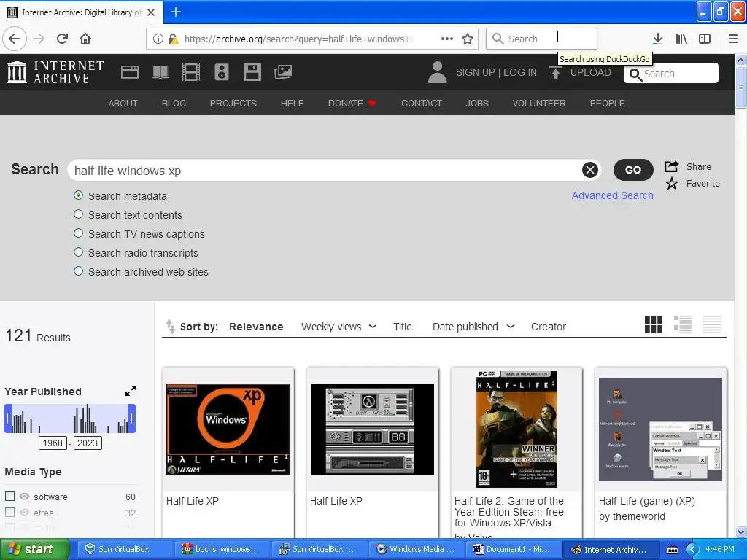Screen dimensions: 747x560
Task: Open the ABOUT menu item
Action: (x=123, y=104)
